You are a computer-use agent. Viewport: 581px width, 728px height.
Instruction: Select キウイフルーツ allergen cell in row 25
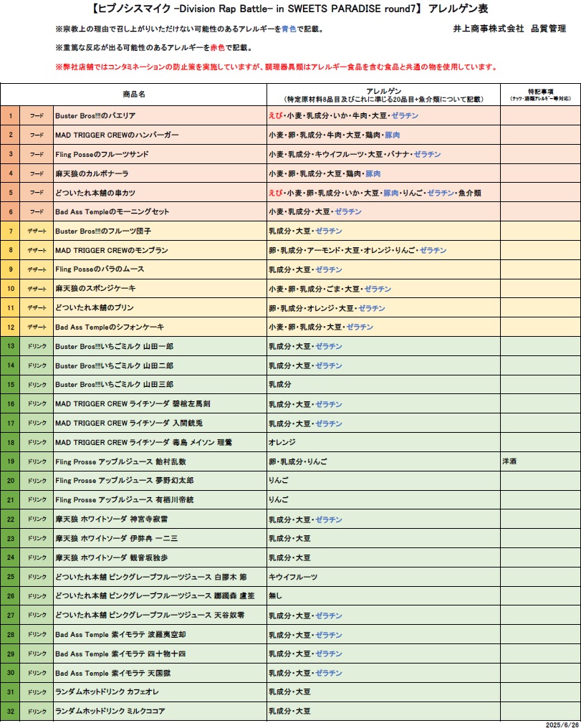(383, 577)
